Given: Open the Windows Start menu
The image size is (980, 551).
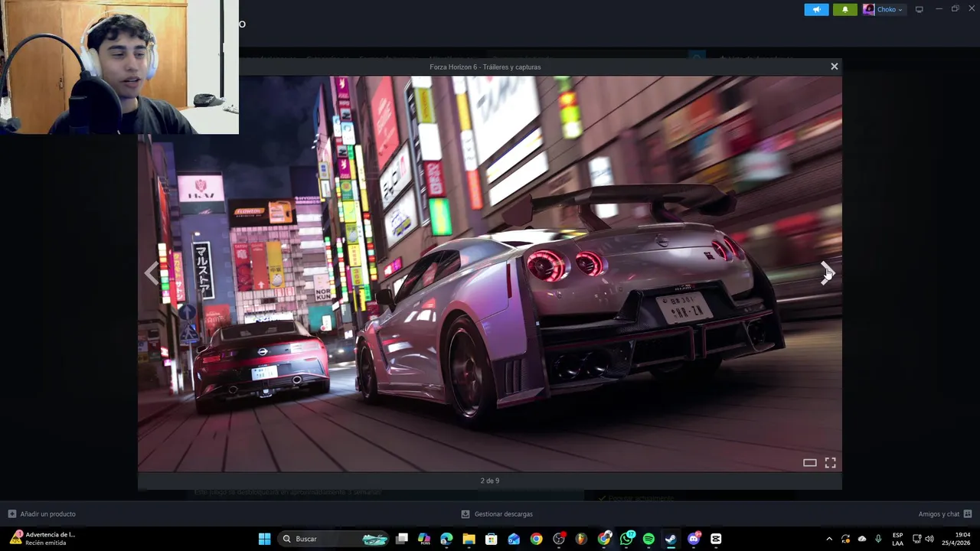Looking at the screenshot, I should pos(264,539).
